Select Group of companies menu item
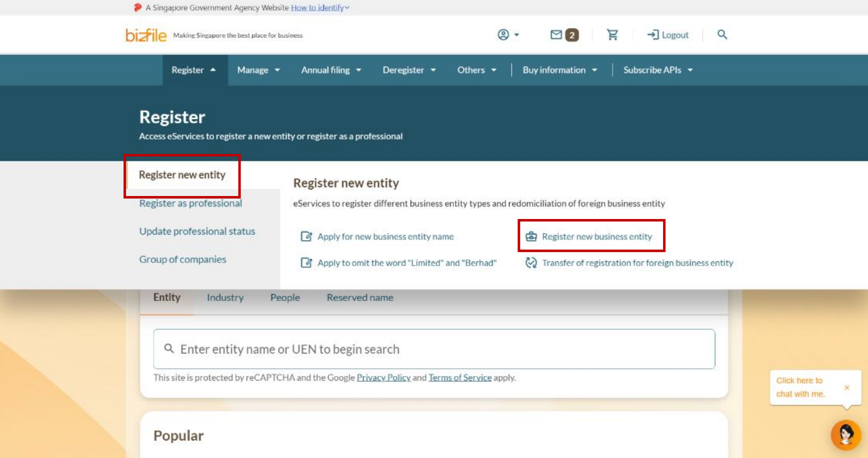This screenshot has height=458, width=868. 182,259
